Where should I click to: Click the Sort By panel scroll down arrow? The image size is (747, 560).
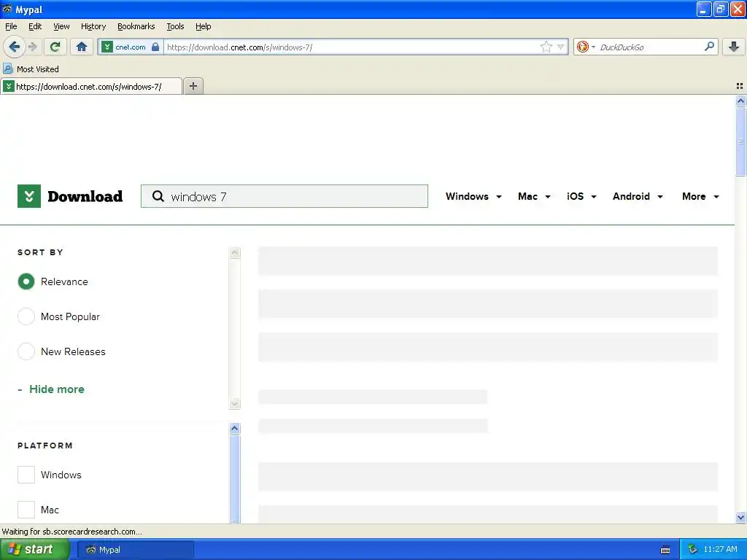tap(234, 404)
